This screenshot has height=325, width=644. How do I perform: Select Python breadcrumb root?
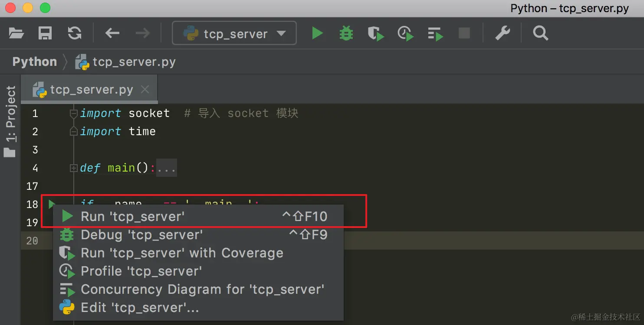(35, 62)
